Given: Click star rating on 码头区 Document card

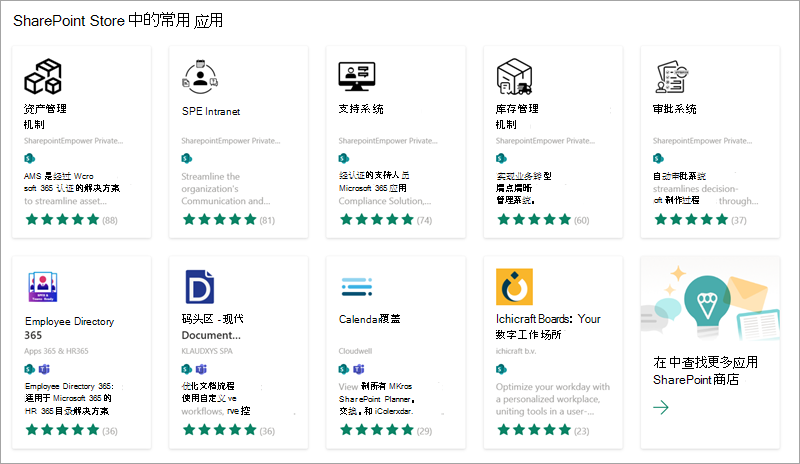Looking at the screenshot, I should click(228, 430).
